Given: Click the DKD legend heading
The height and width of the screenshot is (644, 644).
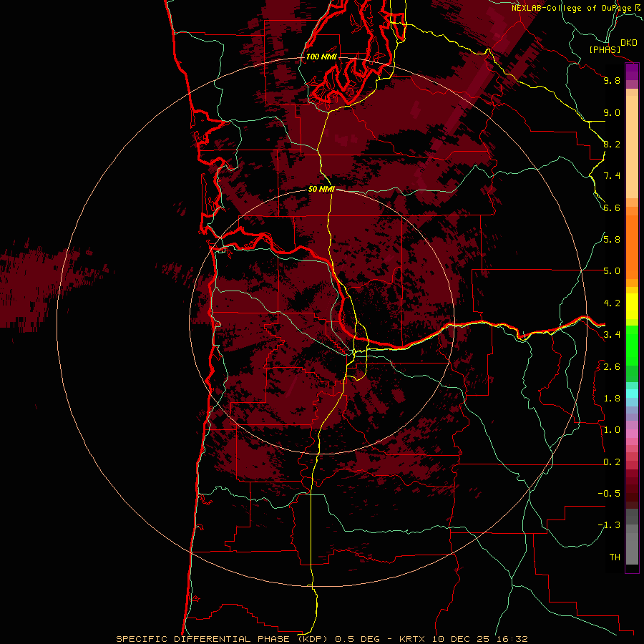Looking at the screenshot, I should pos(629,43).
